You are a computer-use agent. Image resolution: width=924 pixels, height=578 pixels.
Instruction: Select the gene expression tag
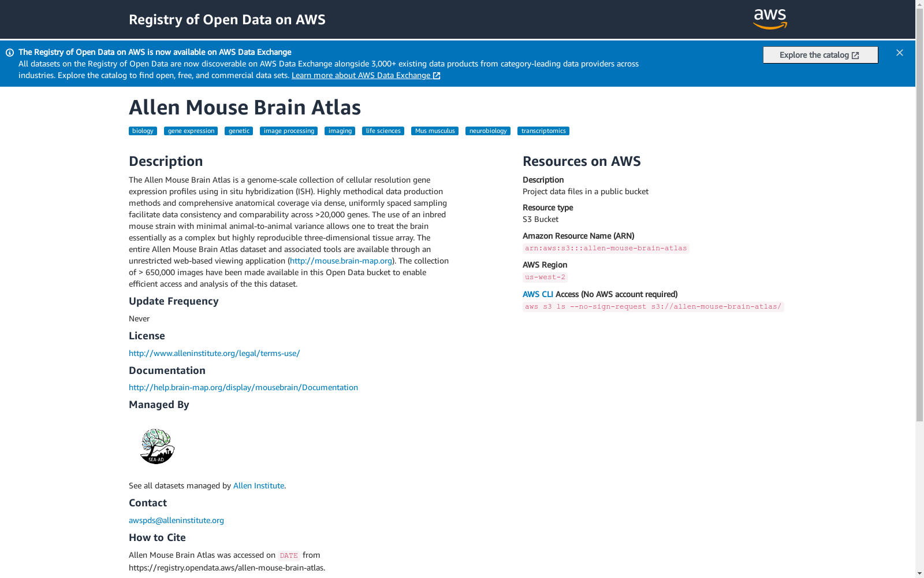click(x=191, y=131)
